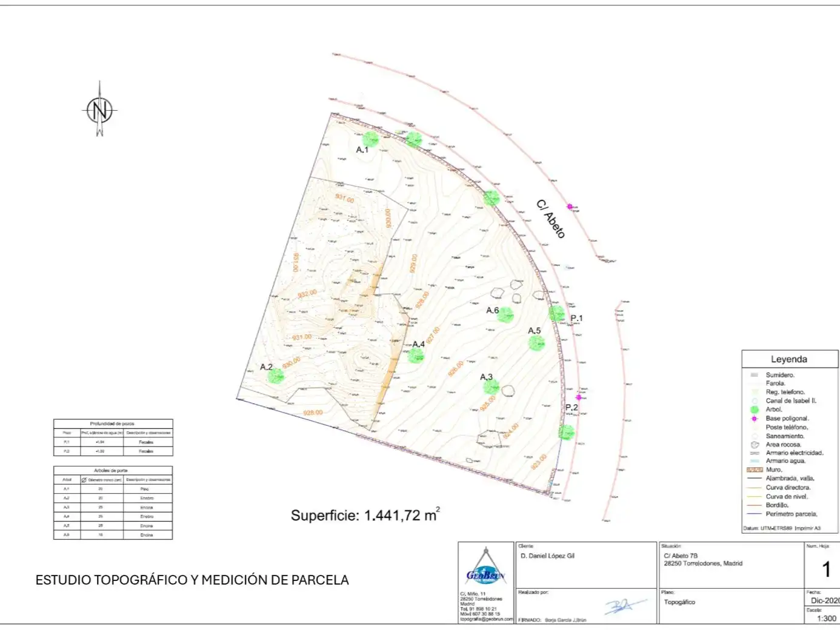Click '28250 Torrelodones, Madrid' in Situación box
This screenshot has width=840, height=630.
click(x=703, y=563)
